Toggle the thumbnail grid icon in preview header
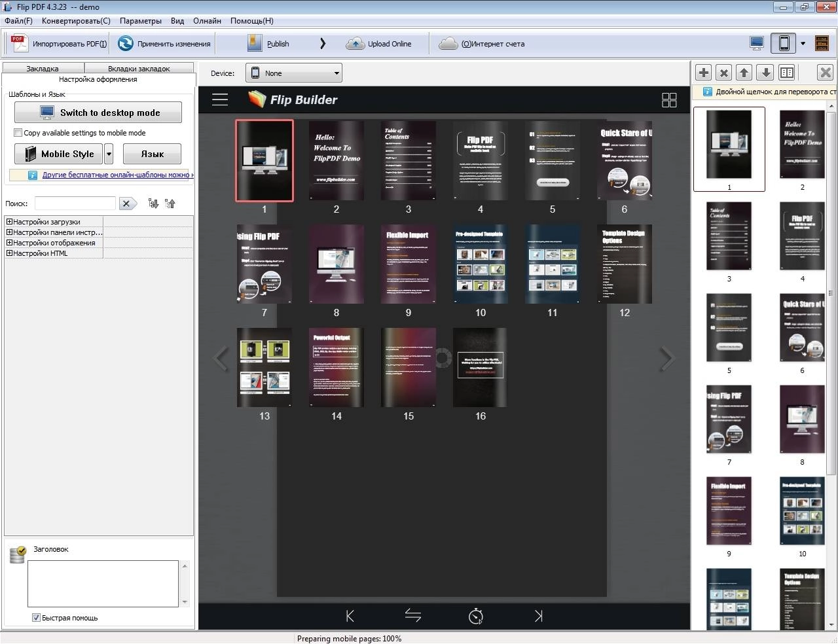 tap(669, 99)
